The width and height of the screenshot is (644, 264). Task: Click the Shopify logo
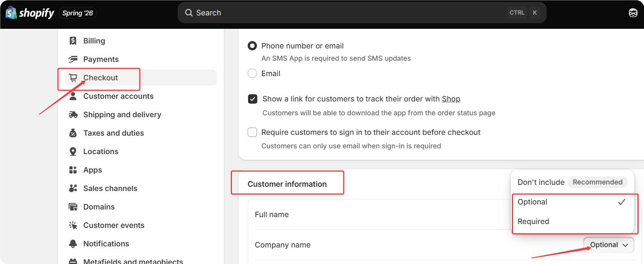[x=30, y=13]
